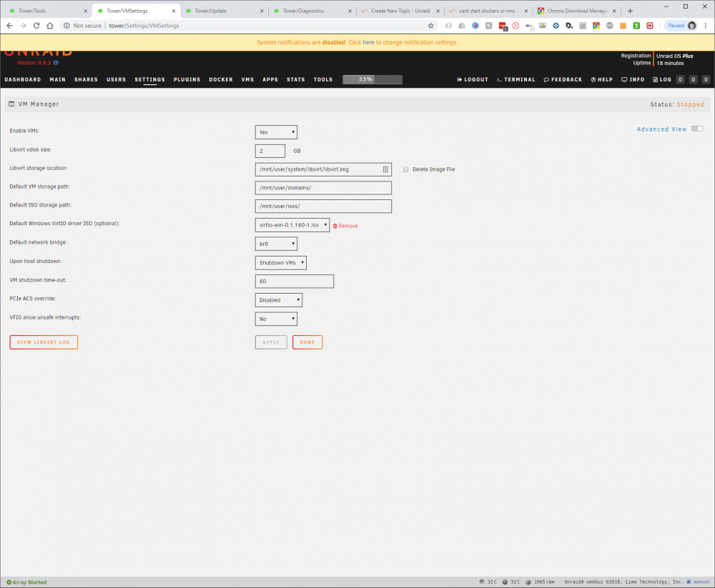The width and height of the screenshot is (715, 588).
Task: Click the VIEW LIBVIRT LOG button
Action: tap(44, 342)
